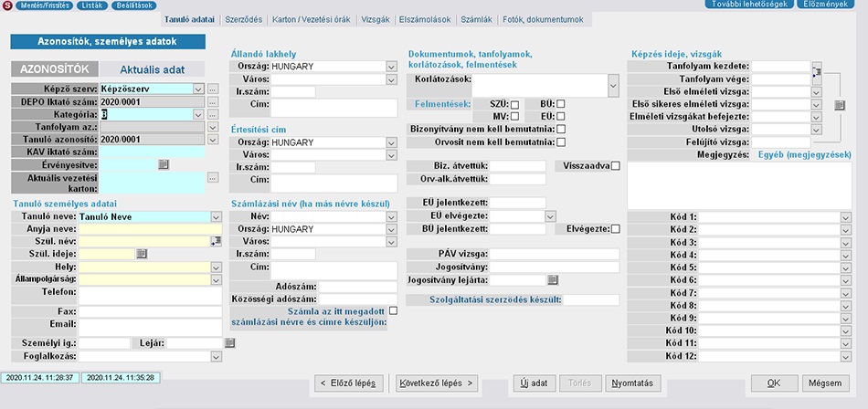Go to Előző lépés
This screenshot has width=868, height=409.
click(x=348, y=383)
